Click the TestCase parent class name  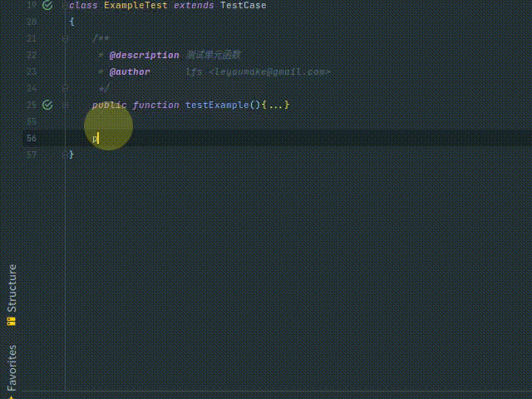coord(243,5)
